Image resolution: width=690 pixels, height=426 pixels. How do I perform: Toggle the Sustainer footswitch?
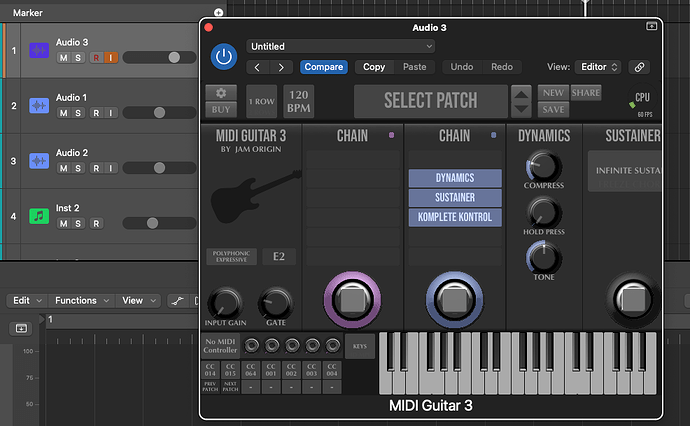coord(633,300)
